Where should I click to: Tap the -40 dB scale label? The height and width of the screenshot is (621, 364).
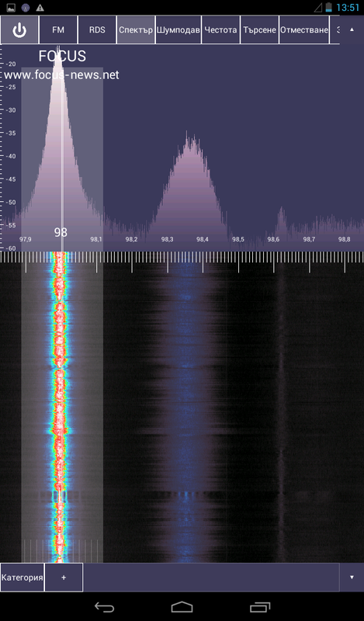click(x=11, y=156)
